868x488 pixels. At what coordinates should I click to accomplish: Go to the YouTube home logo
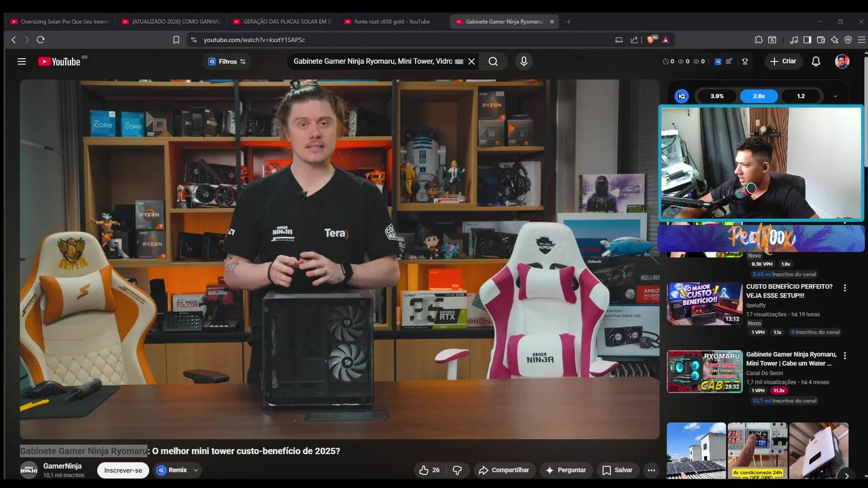(x=60, y=62)
